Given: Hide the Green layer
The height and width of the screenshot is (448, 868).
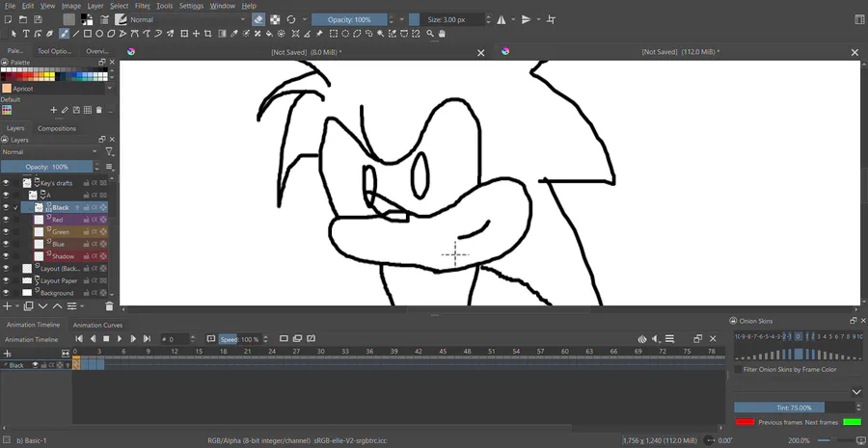Looking at the screenshot, I should [x=6, y=232].
